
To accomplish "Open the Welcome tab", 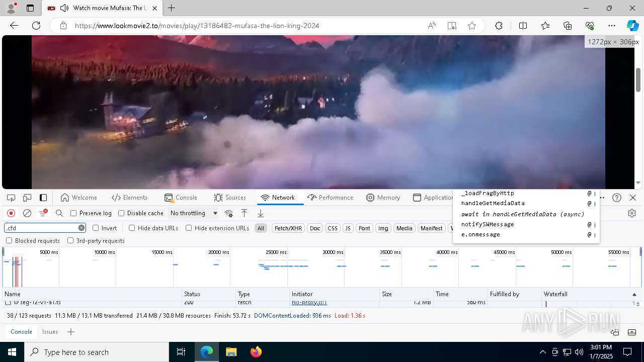I will [78, 198].
